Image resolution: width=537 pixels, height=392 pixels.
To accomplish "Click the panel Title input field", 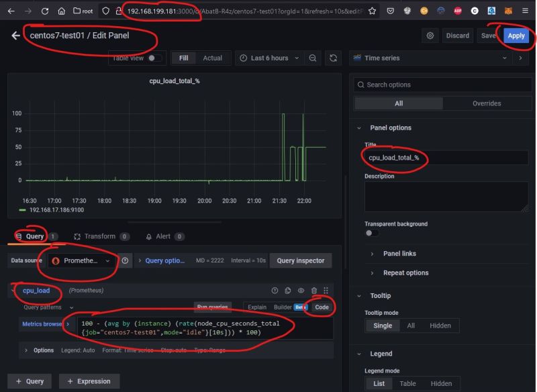I will point(446,158).
